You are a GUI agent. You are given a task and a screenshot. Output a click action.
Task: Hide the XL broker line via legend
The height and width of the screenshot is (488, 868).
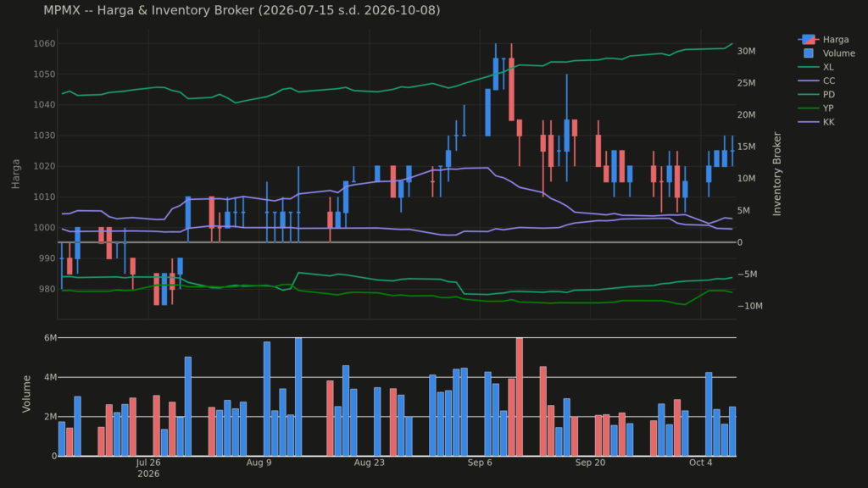coord(816,67)
